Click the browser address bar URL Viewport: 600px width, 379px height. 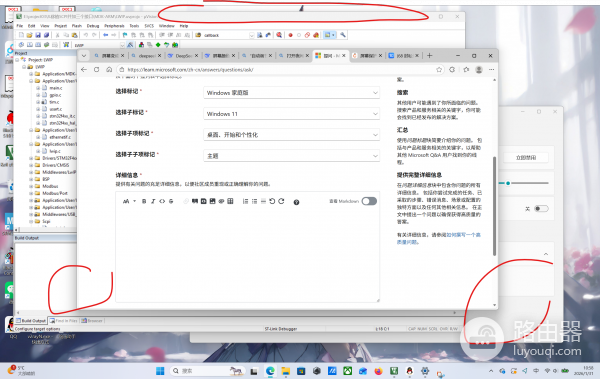click(x=191, y=70)
